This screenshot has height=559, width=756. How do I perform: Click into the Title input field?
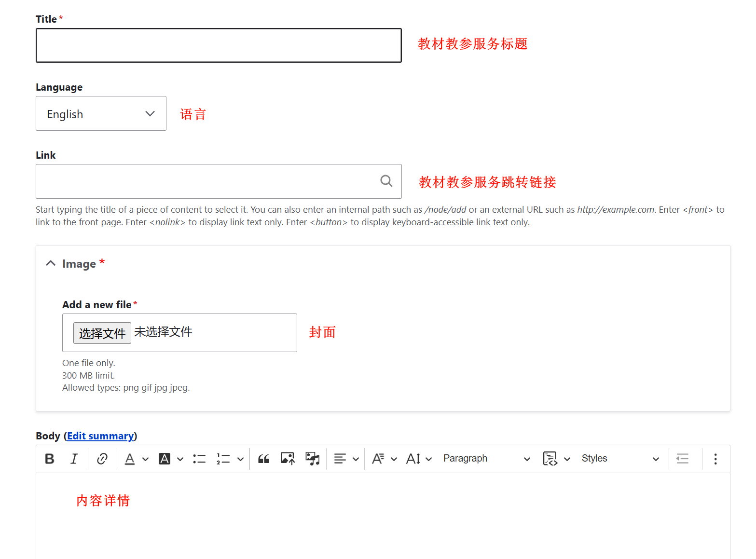(x=219, y=45)
